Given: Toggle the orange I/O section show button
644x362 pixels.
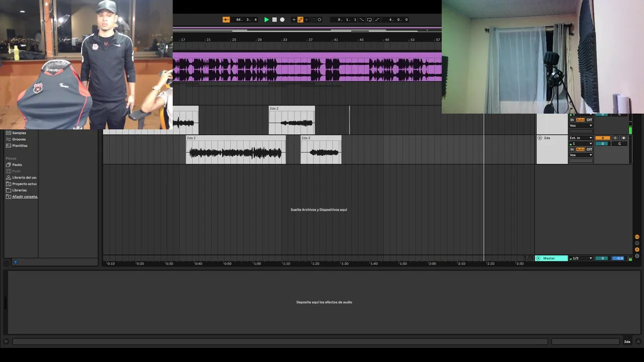Looking at the screenshot, I should point(637,237).
